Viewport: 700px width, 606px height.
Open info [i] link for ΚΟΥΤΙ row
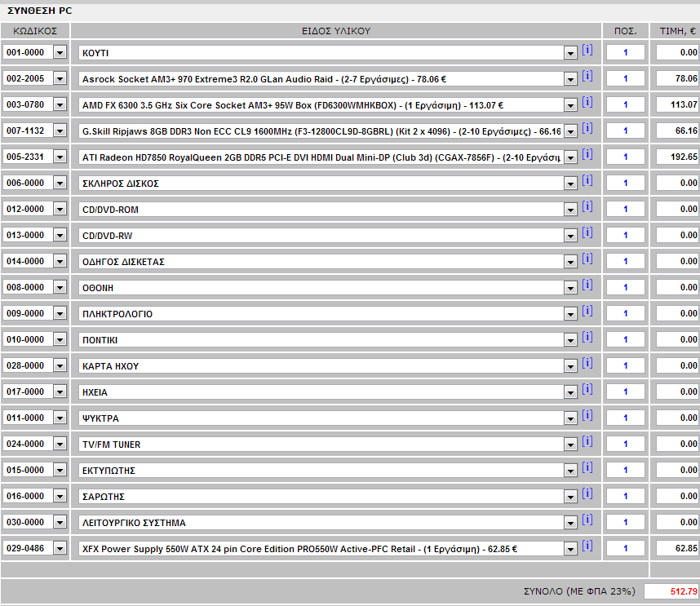587,50
